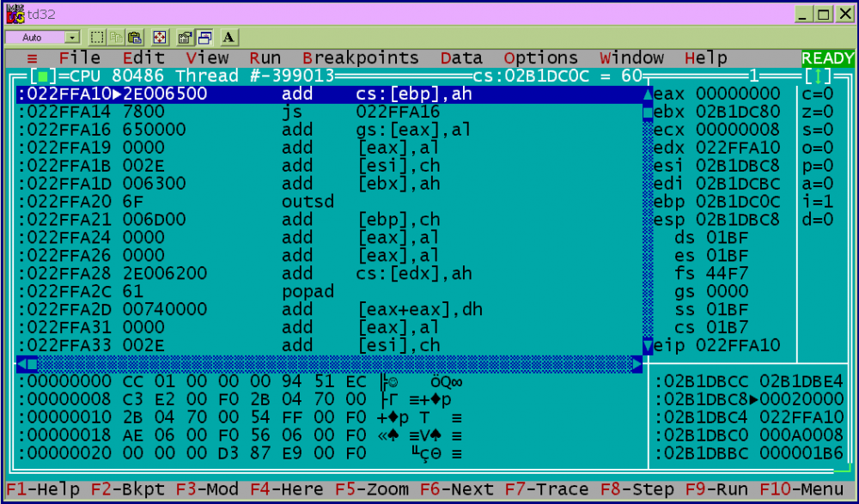Open the Breakpoints menu

[361, 58]
